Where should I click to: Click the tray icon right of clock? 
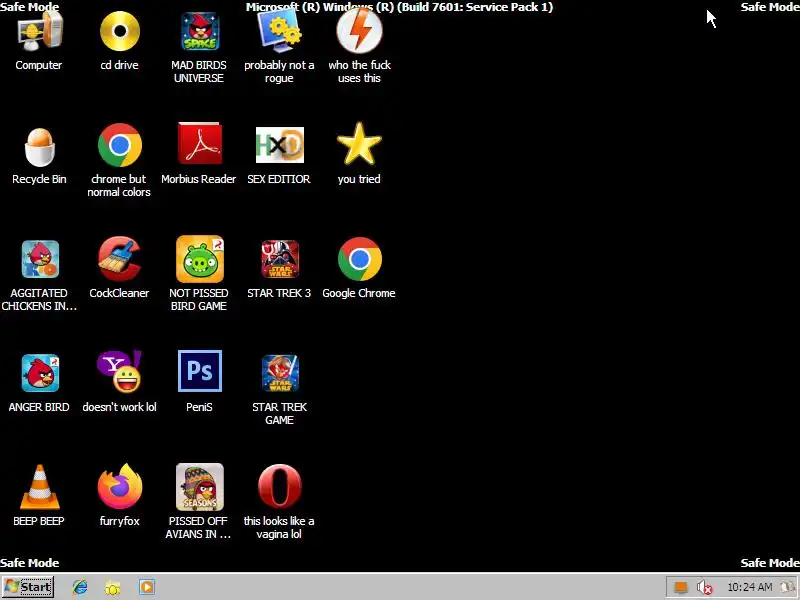(x=788, y=587)
